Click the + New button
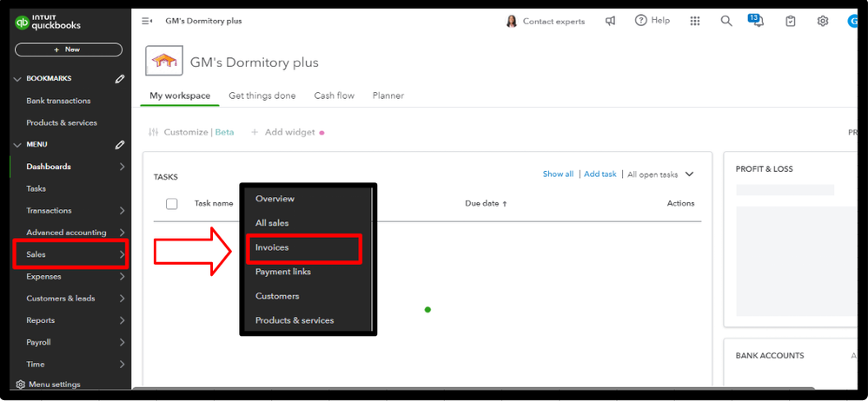868x401 pixels. tap(68, 49)
